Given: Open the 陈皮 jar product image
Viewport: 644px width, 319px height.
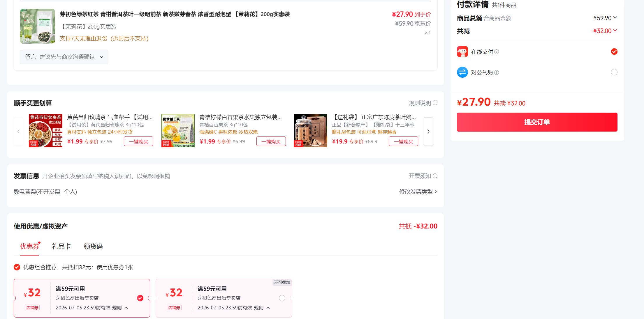Looking at the screenshot, I should [310, 131].
